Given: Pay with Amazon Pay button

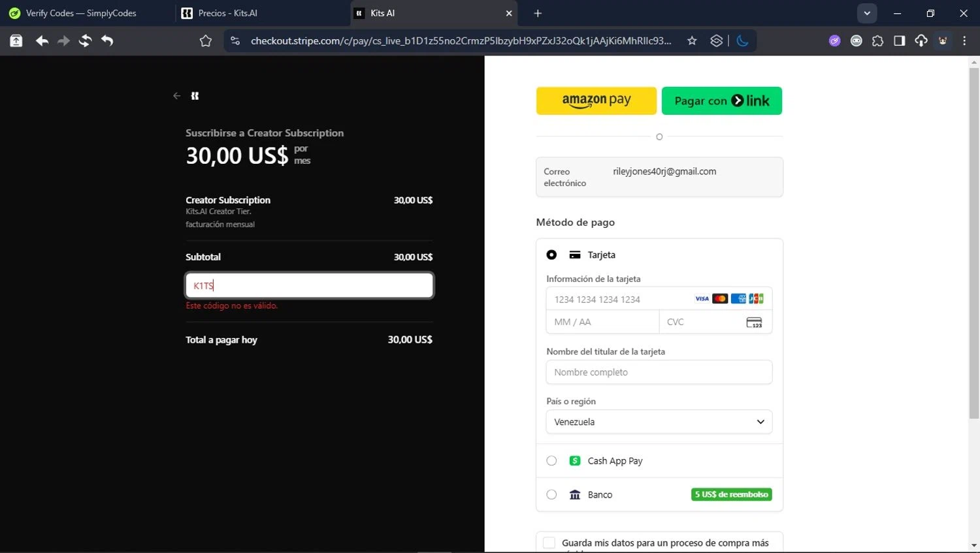Looking at the screenshot, I should point(596,101).
